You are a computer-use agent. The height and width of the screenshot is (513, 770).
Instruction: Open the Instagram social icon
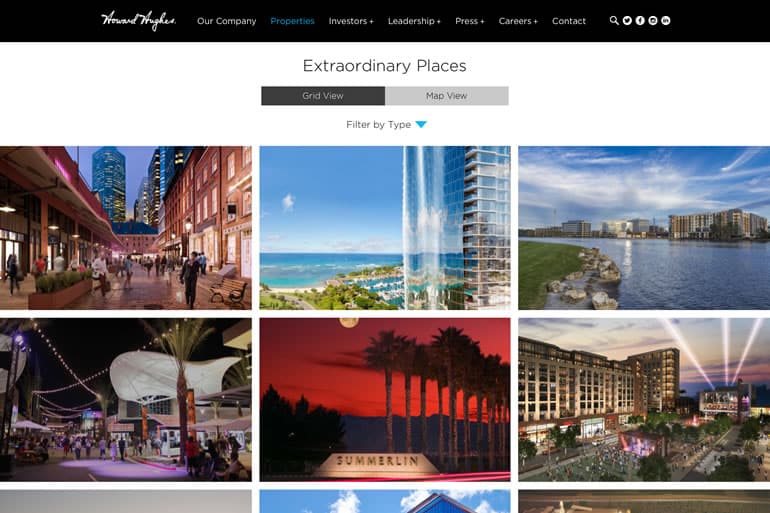653,21
